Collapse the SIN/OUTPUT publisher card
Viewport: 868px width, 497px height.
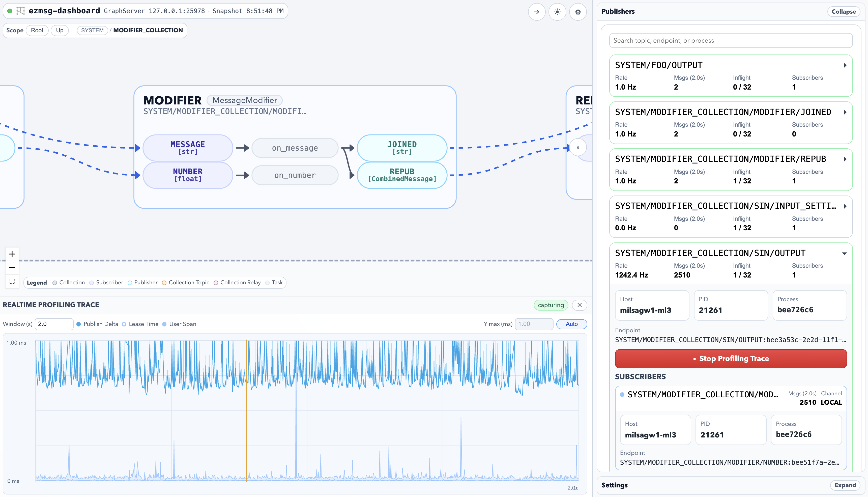click(844, 253)
